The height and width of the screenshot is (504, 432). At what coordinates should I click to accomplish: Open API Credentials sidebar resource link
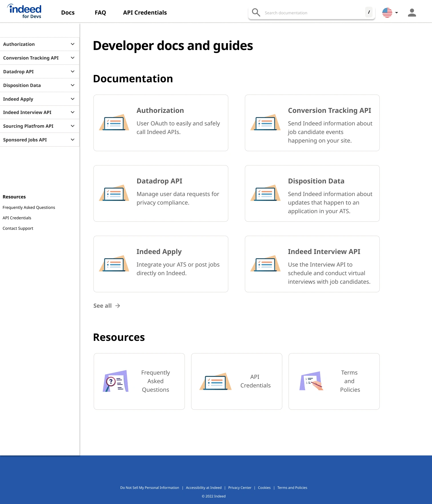pyautogui.click(x=17, y=218)
